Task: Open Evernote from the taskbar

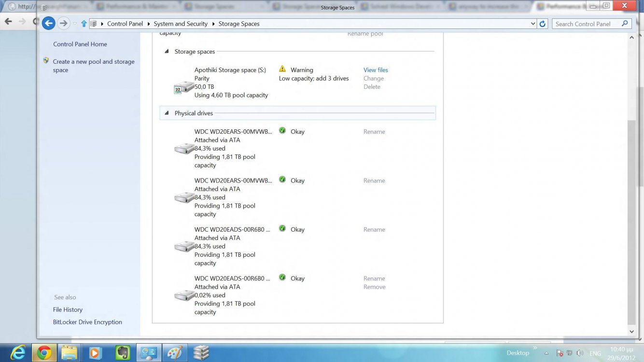Action: [123, 353]
